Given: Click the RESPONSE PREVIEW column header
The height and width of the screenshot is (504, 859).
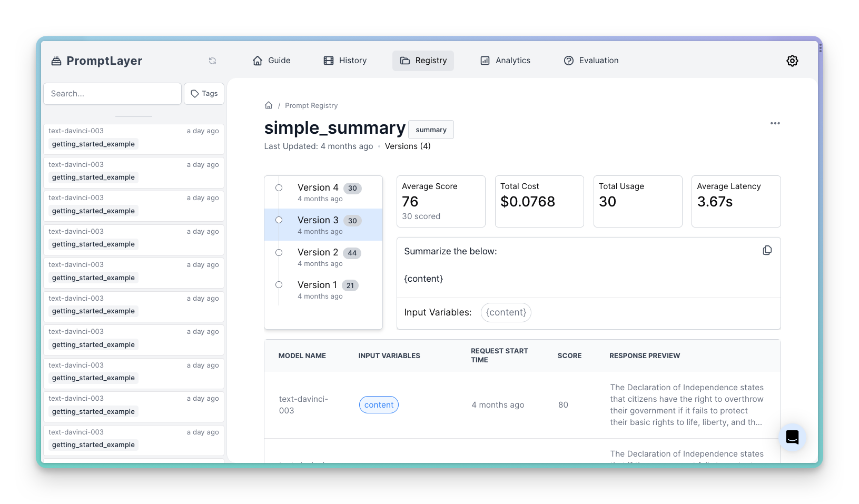Looking at the screenshot, I should [x=645, y=356].
